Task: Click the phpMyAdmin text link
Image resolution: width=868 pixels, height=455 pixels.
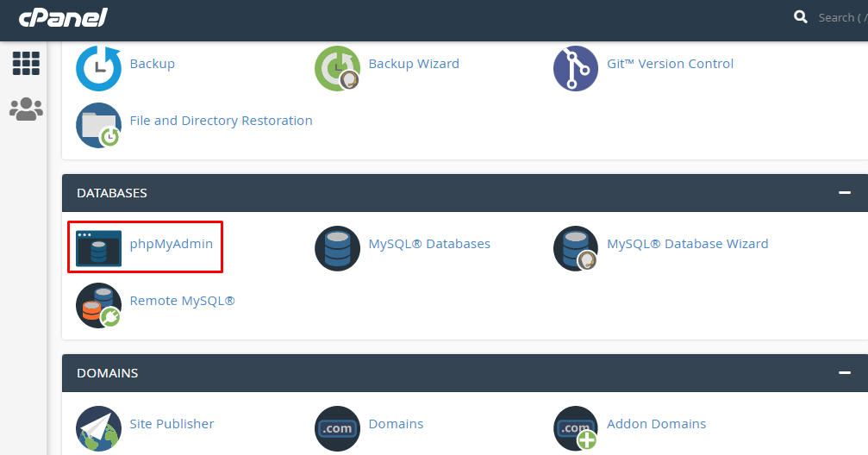Action: point(171,244)
